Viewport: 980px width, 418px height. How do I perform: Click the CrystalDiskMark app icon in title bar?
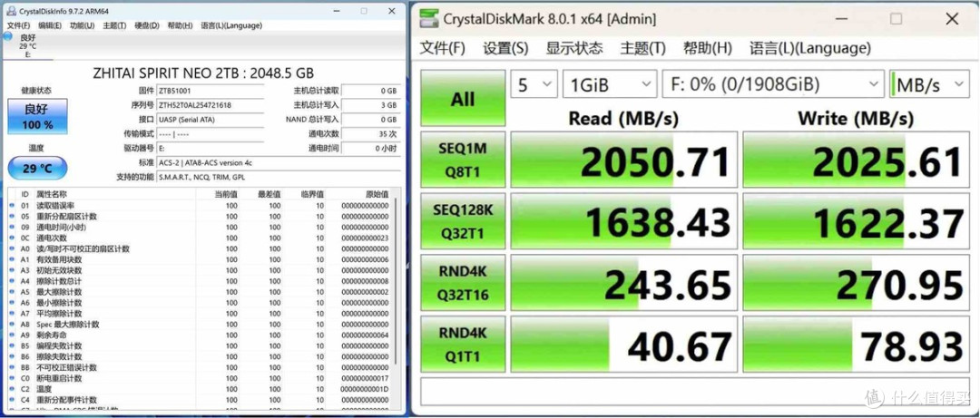click(428, 18)
